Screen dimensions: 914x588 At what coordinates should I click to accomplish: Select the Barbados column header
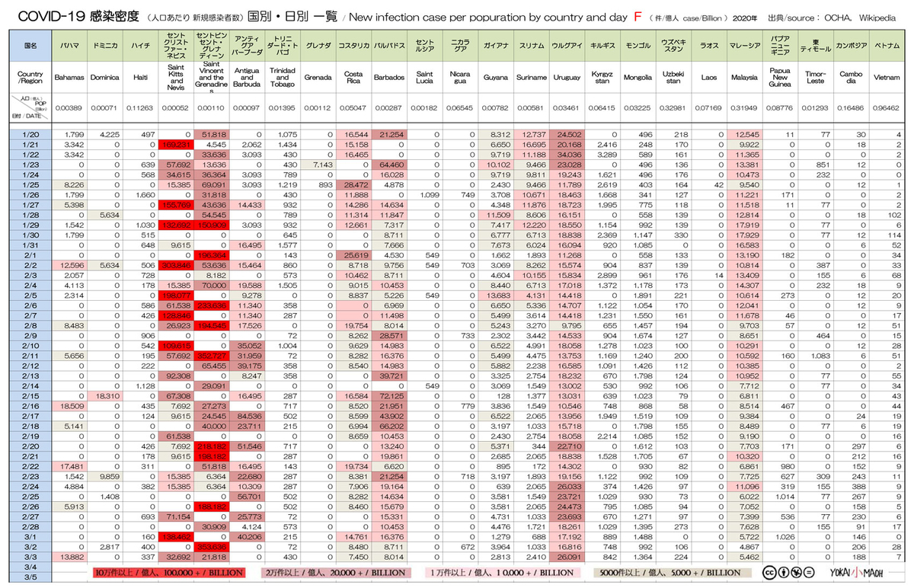point(389,78)
